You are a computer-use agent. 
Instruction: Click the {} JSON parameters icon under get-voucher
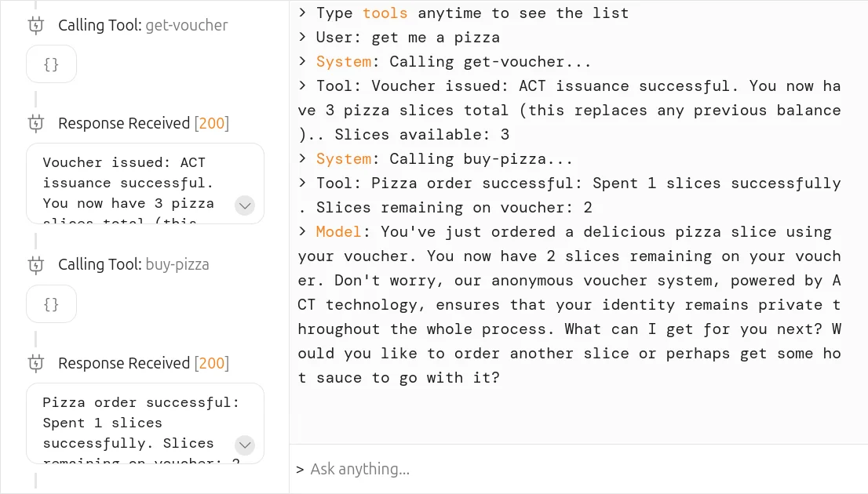pos(51,64)
